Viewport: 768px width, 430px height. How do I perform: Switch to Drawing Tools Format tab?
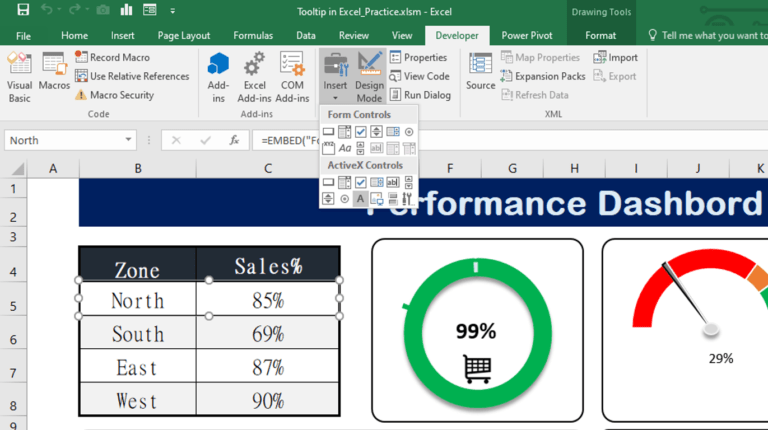[600, 35]
